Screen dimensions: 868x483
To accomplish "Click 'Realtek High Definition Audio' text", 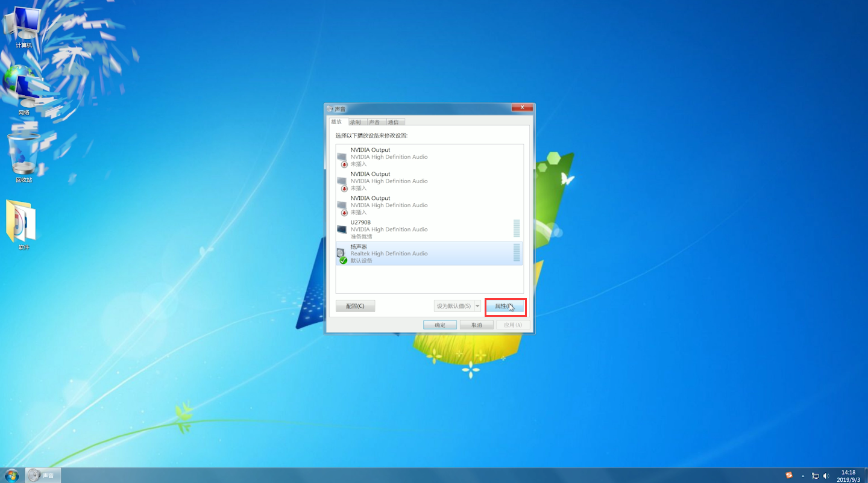I will (389, 254).
